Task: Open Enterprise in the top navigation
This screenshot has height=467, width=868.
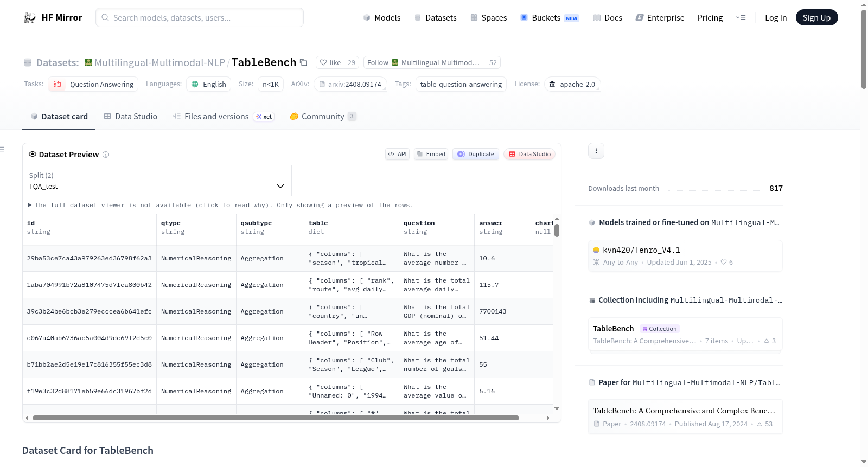Action: click(x=660, y=18)
